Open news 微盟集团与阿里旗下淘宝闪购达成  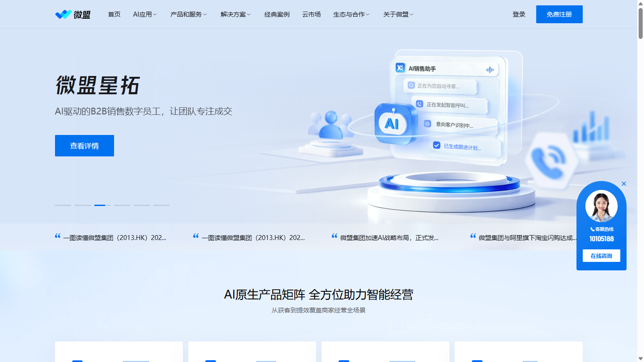pos(528,238)
